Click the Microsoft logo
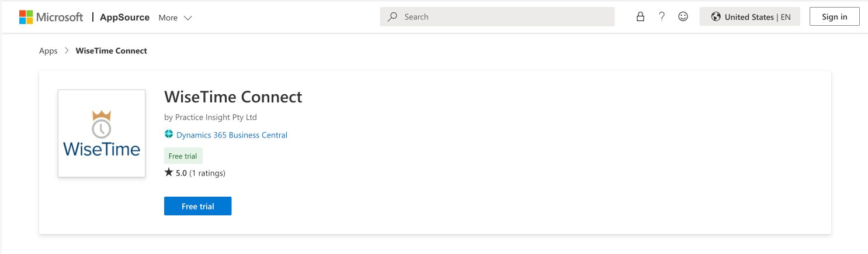The height and width of the screenshot is (254, 868). click(51, 17)
